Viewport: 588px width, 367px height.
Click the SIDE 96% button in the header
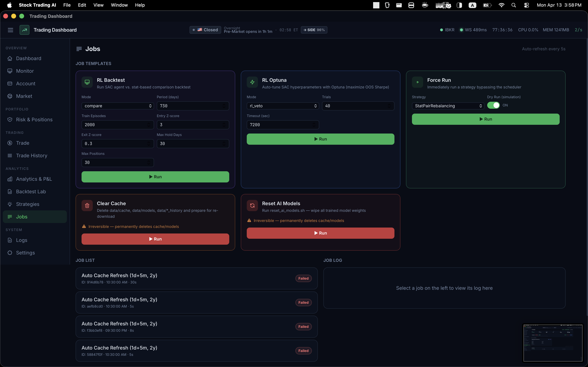click(314, 30)
